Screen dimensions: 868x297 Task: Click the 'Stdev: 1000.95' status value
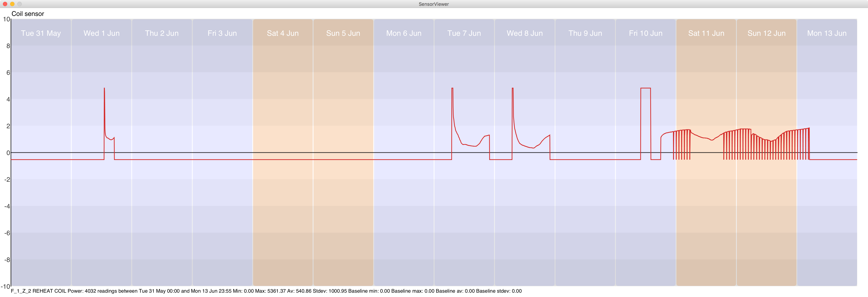(330, 291)
